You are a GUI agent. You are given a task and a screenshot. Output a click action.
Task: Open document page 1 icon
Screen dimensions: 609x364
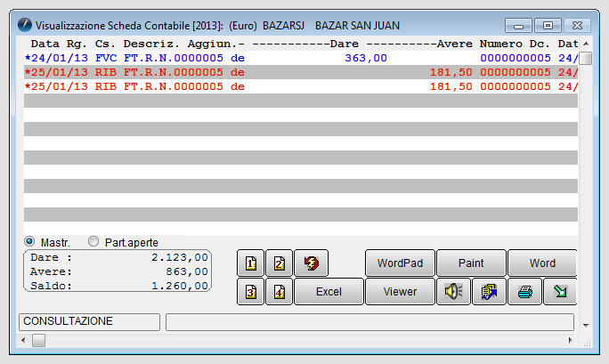[250, 263]
